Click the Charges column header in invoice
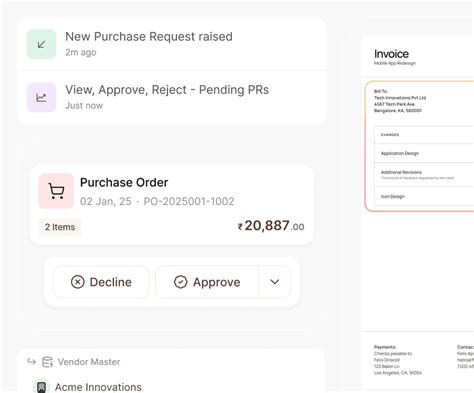Screen dimensions: 474x393 coord(390,135)
